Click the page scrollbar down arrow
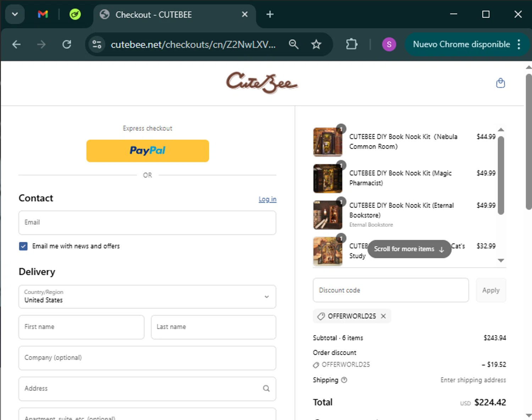 point(528,415)
